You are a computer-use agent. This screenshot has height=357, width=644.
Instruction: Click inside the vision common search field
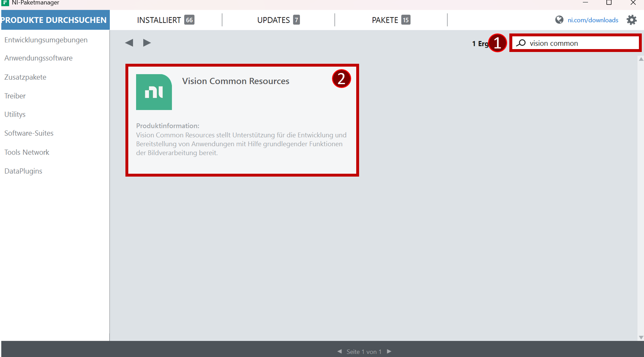click(579, 43)
